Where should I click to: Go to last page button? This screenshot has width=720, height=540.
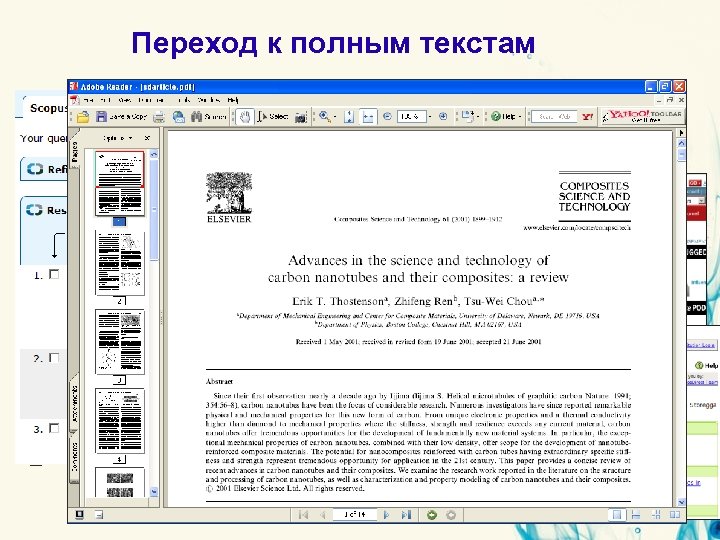pyautogui.click(x=406, y=515)
